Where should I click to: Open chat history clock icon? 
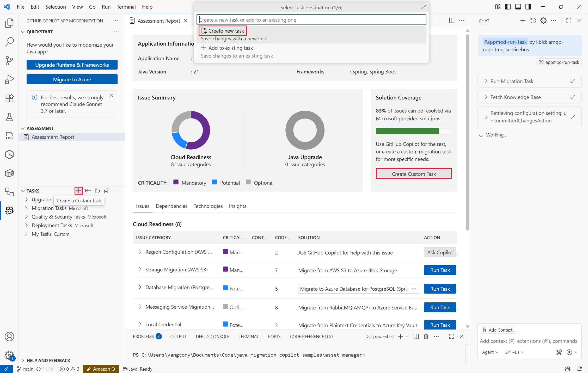click(533, 21)
